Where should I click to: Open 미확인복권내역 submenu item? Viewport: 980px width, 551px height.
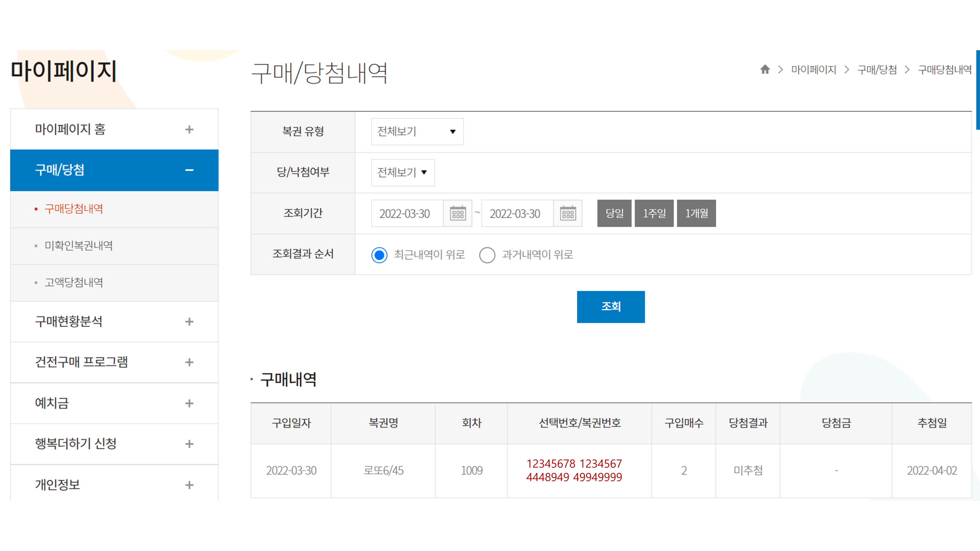coord(79,246)
